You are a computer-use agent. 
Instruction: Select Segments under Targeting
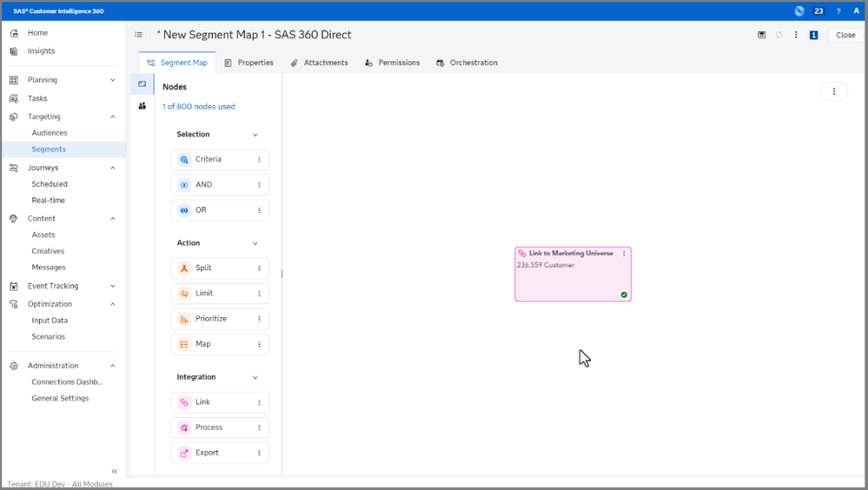click(49, 149)
